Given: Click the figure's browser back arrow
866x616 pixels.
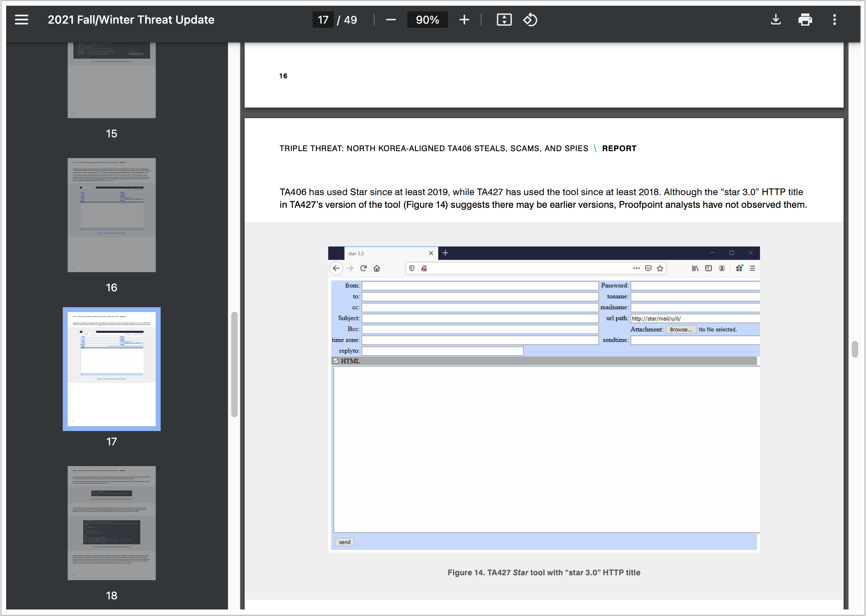Looking at the screenshot, I should 336,268.
